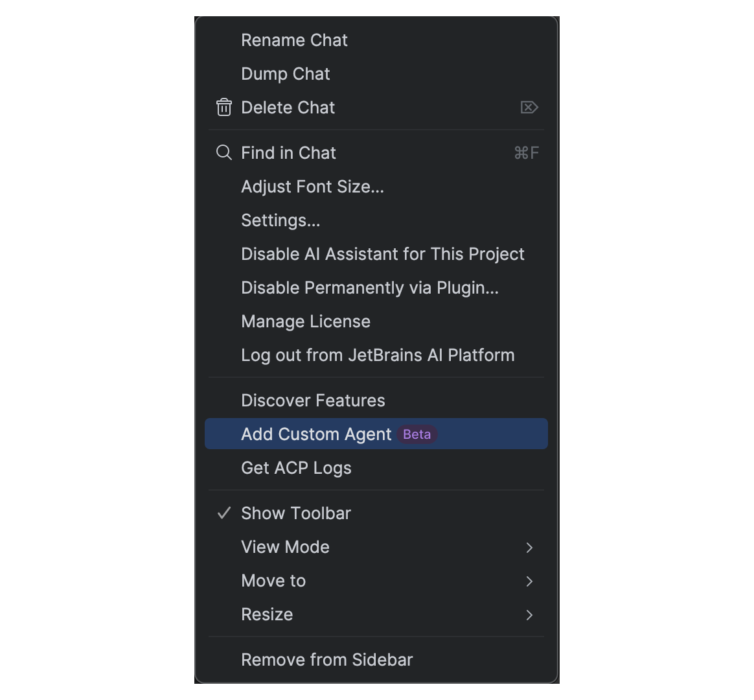Click Manage License
Image resolution: width=754 pixels, height=700 pixels.
tap(305, 321)
